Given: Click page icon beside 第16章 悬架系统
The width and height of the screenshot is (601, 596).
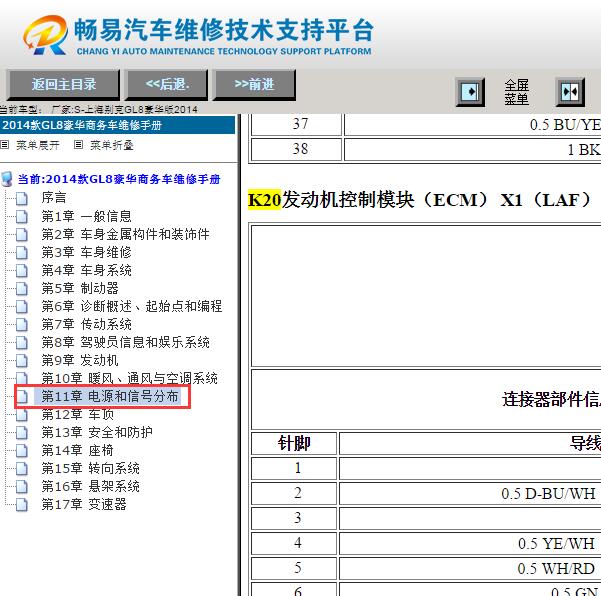Looking at the screenshot, I should pyautogui.click(x=22, y=487).
